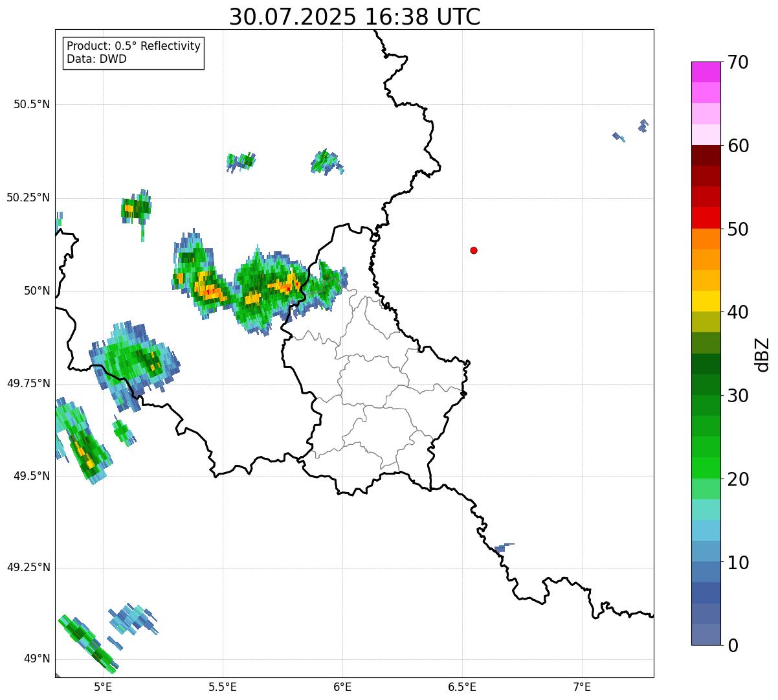Pick the magenta swatch atop the colorbar

(x=706, y=72)
